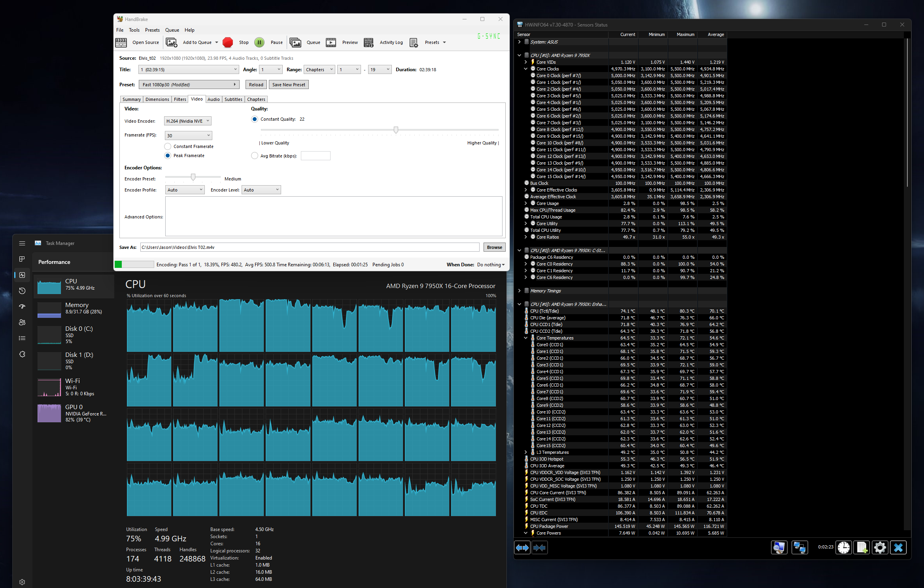Collapse Core Temperatures tree in HWiNFO
This screenshot has width=924, height=588.
tap(526, 338)
